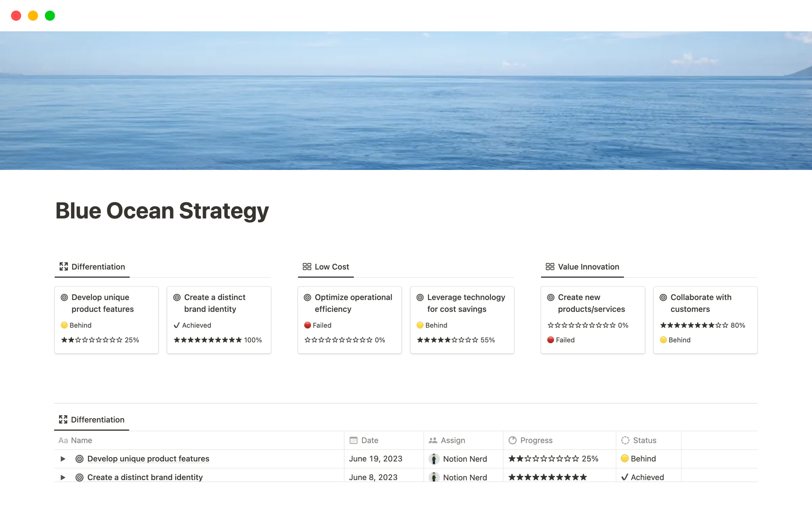Viewport: 812px width, 508px height.
Task: Click the calendar icon in the Date column header
Action: (x=354, y=440)
